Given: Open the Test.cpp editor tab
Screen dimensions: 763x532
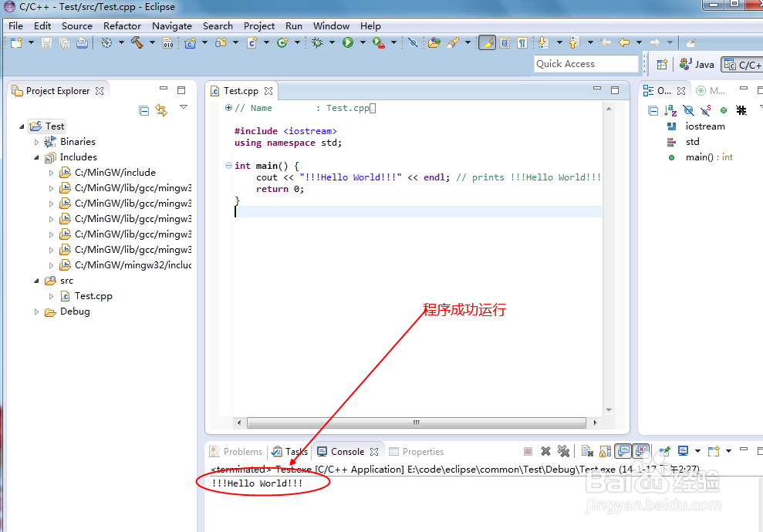Looking at the screenshot, I should 241,91.
